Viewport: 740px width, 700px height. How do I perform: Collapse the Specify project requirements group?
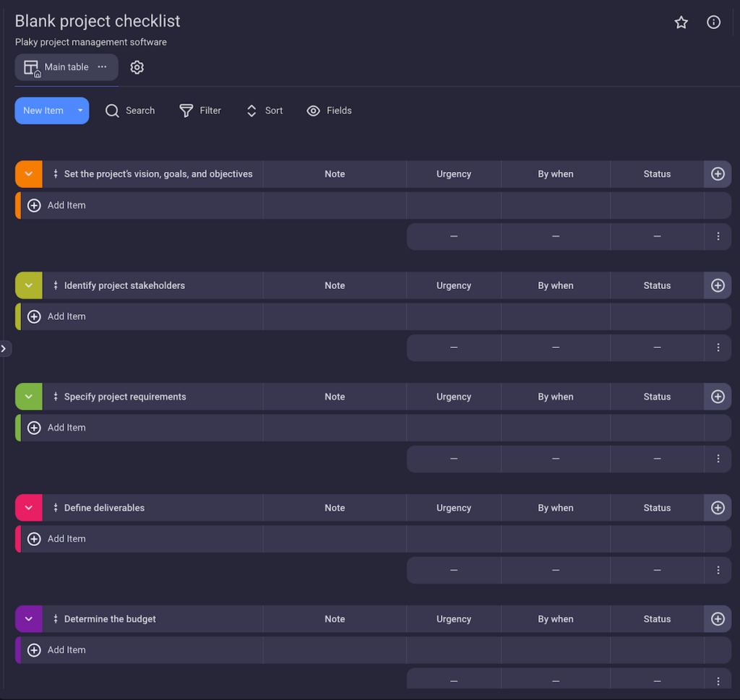pyautogui.click(x=28, y=396)
